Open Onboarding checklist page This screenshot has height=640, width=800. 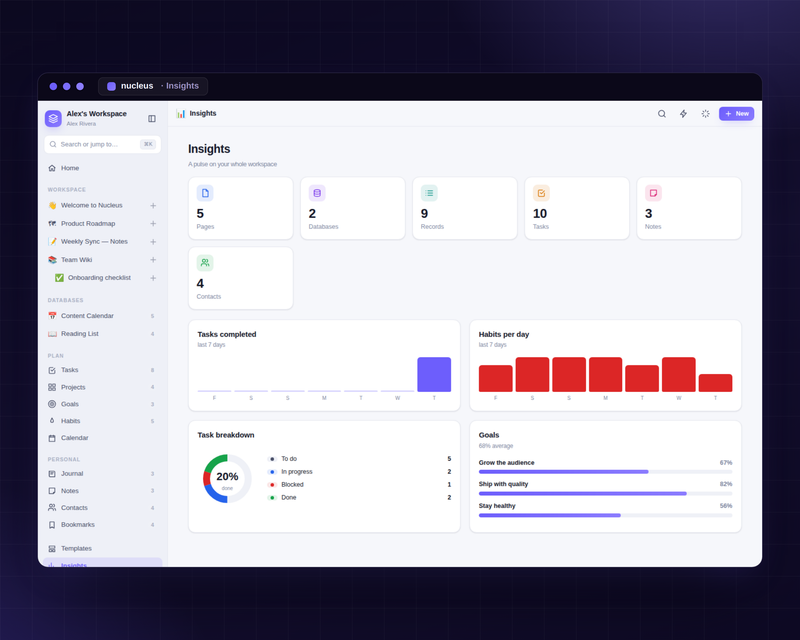pos(98,278)
